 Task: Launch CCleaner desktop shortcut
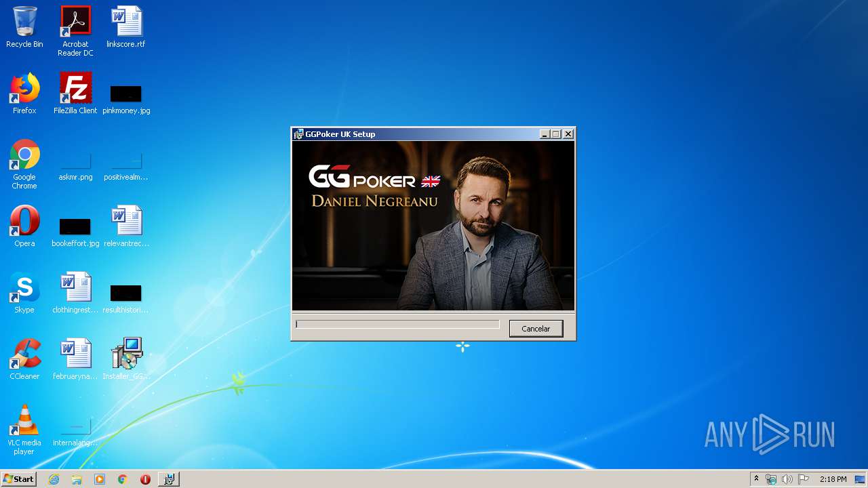pyautogui.click(x=24, y=359)
